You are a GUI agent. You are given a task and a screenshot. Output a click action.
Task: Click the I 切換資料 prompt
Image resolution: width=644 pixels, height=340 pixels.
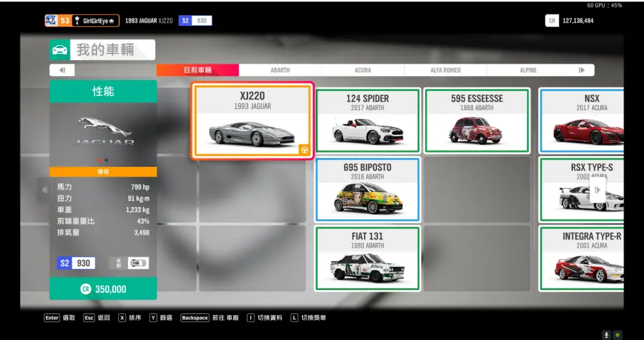[265, 318]
